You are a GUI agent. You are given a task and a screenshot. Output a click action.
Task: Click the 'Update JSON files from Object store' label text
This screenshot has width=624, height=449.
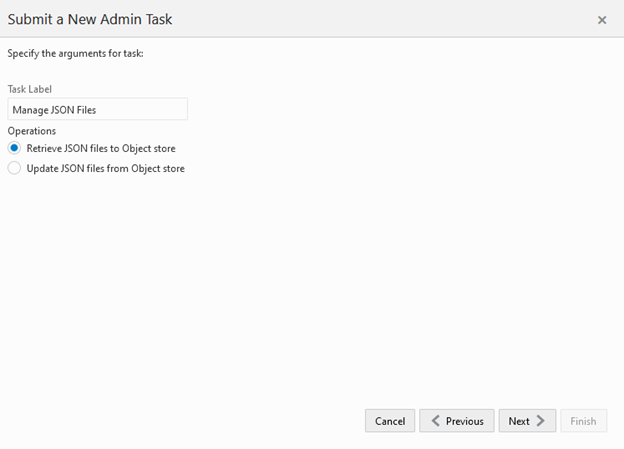[106, 168]
